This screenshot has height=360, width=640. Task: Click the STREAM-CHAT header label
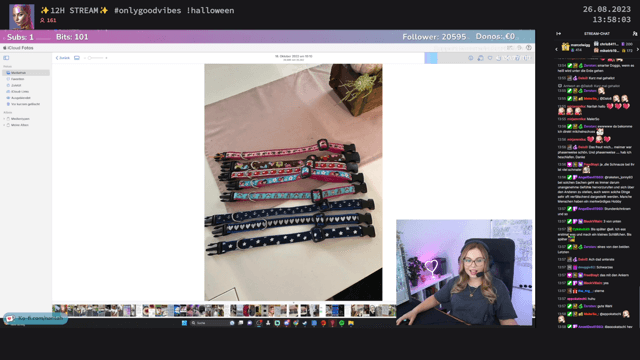[x=597, y=33]
